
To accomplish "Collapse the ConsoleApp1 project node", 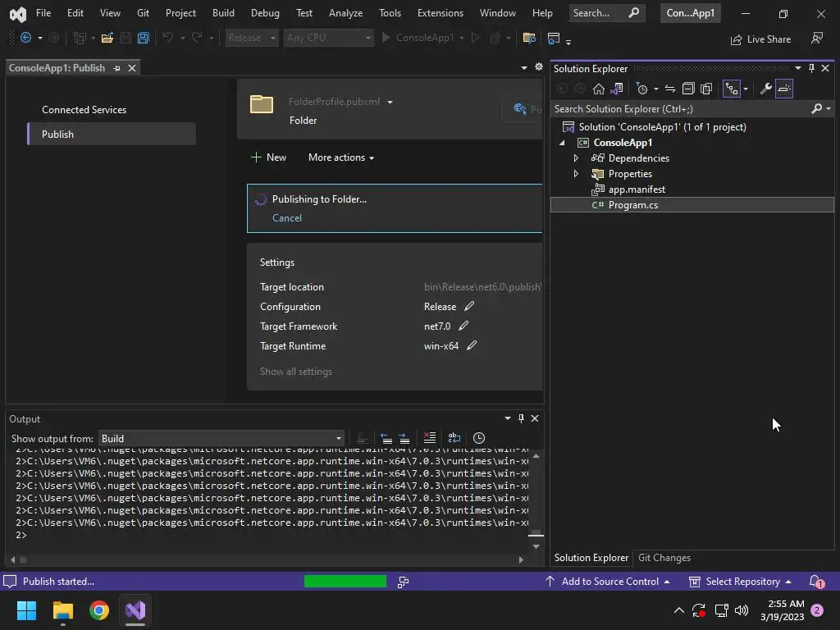I will coord(562,143).
